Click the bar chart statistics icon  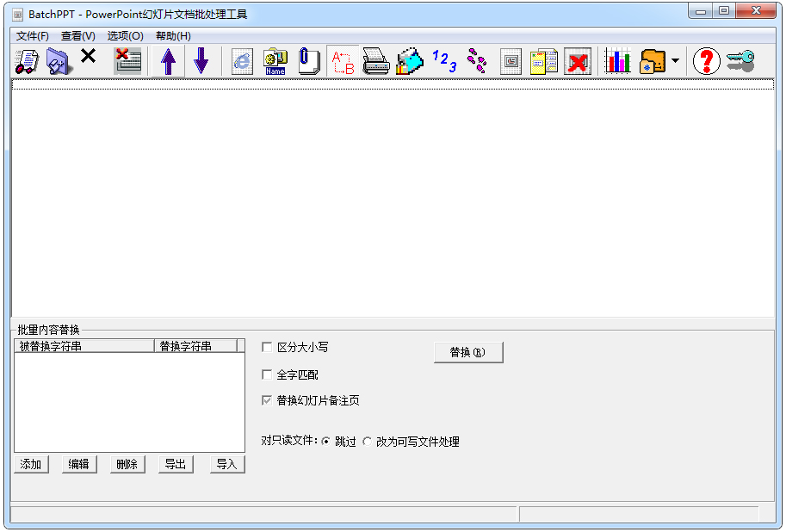click(617, 61)
